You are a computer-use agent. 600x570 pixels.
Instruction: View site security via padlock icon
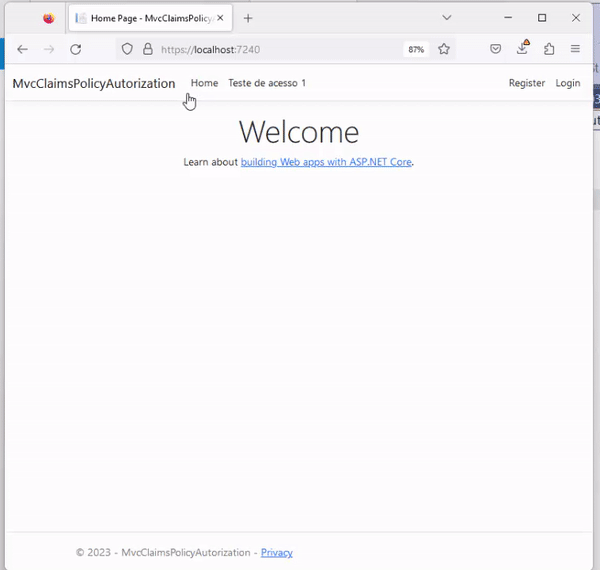pyautogui.click(x=148, y=49)
